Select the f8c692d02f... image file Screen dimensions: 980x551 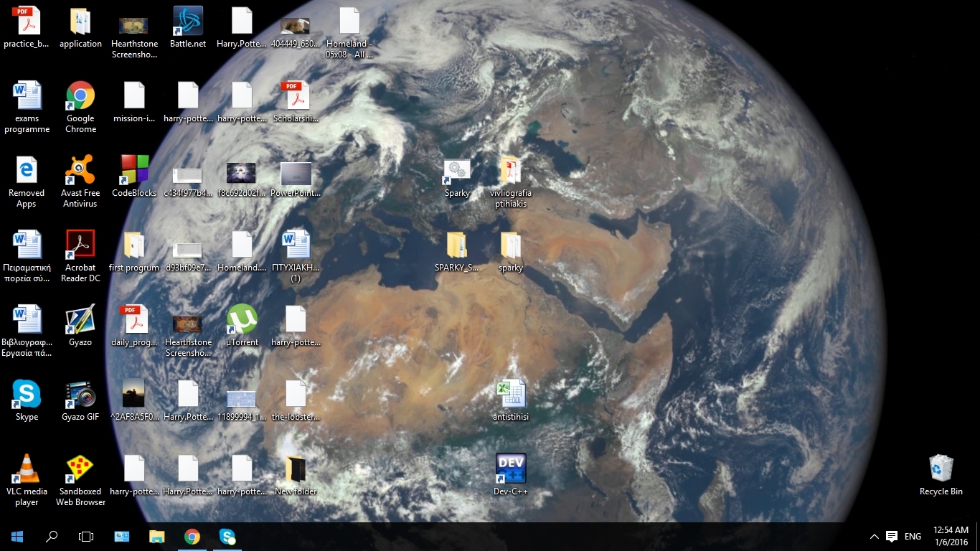[x=242, y=179]
